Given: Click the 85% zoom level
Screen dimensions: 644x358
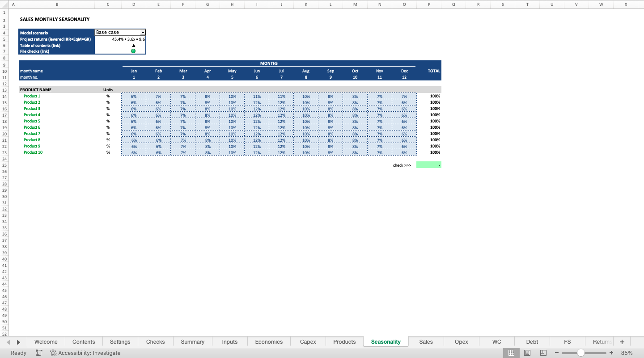Looking at the screenshot, I should click(x=627, y=353).
